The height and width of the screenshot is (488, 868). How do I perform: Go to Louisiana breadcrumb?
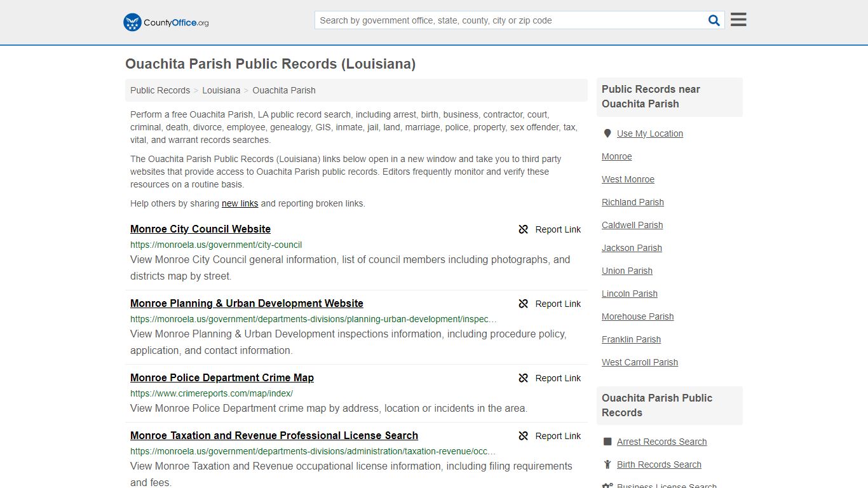click(221, 90)
